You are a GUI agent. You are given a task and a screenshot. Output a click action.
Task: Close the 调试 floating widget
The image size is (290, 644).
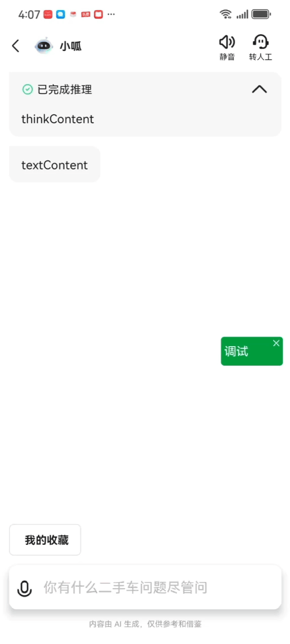click(x=276, y=343)
